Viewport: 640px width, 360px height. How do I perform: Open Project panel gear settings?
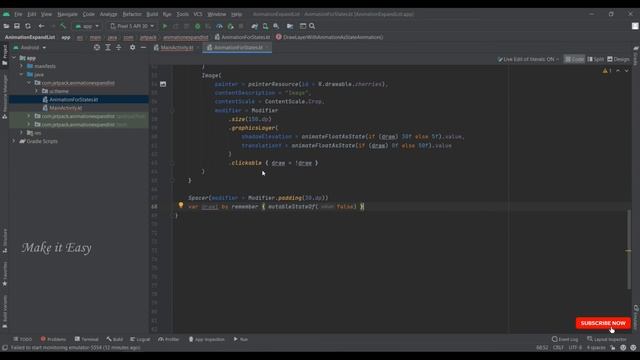click(x=132, y=47)
